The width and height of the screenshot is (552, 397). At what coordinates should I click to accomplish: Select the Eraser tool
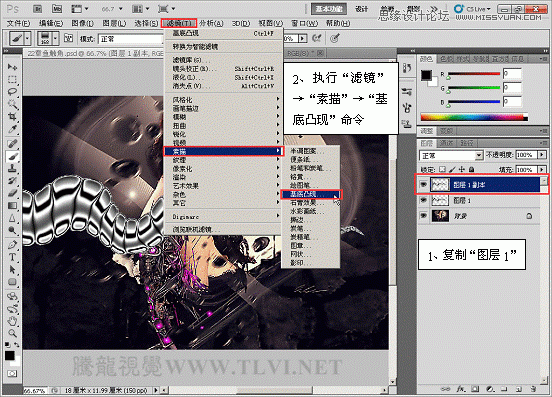point(12,193)
